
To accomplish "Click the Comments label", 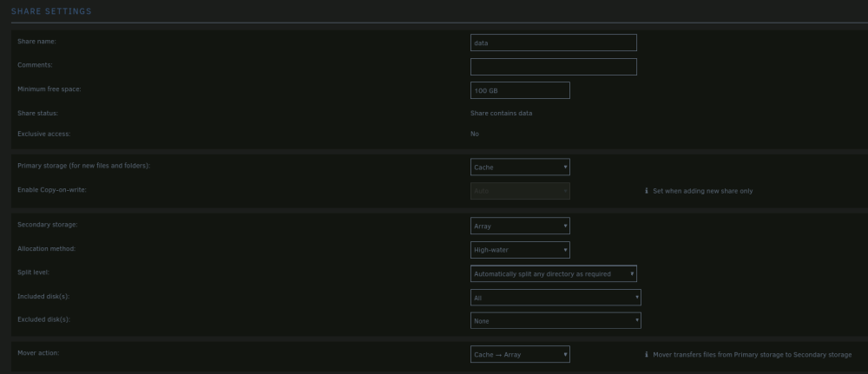I will [x=35, y=65].
